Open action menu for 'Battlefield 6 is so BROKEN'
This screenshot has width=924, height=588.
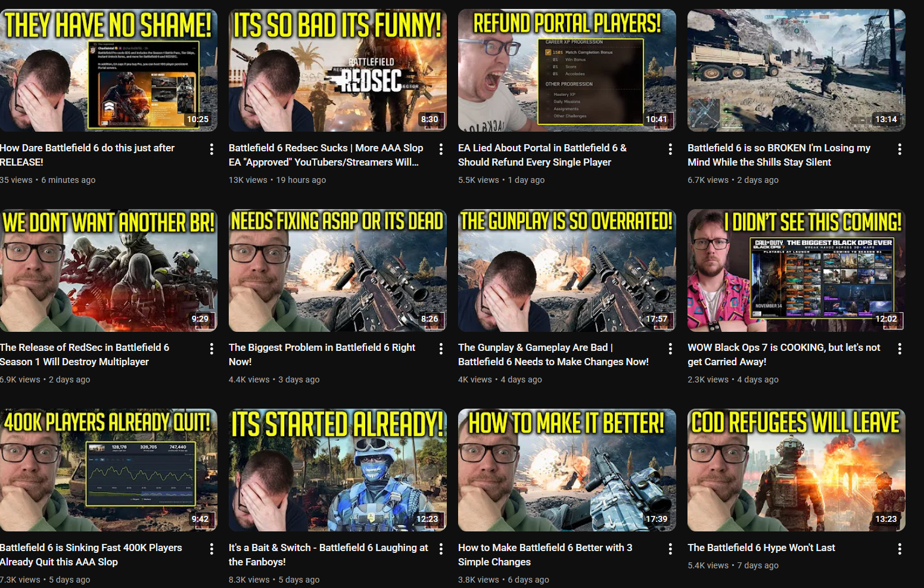pos(900,149)
